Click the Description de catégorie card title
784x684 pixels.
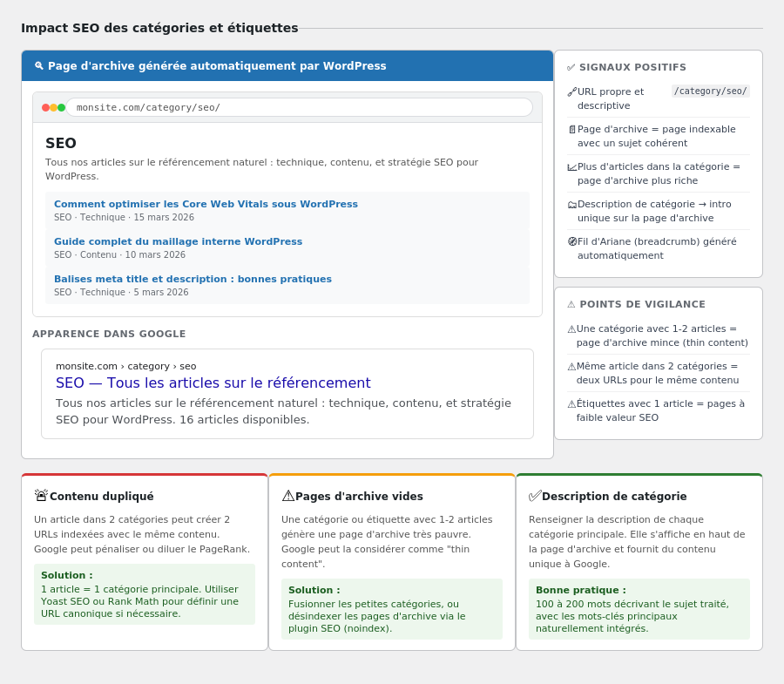(614, 496)
